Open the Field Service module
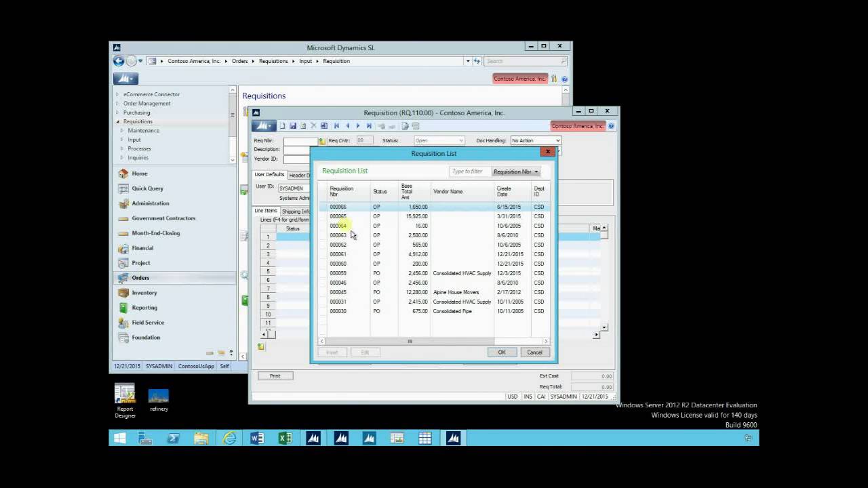Image resolution: width=868 pixels, height=488 pixels. 147,323
